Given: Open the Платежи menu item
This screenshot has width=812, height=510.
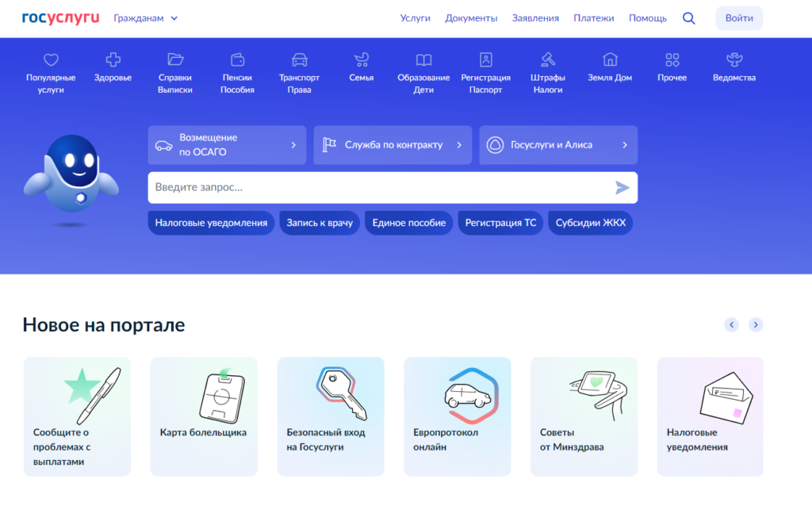Looking at the screenshot, I should (x=594, y=18).
